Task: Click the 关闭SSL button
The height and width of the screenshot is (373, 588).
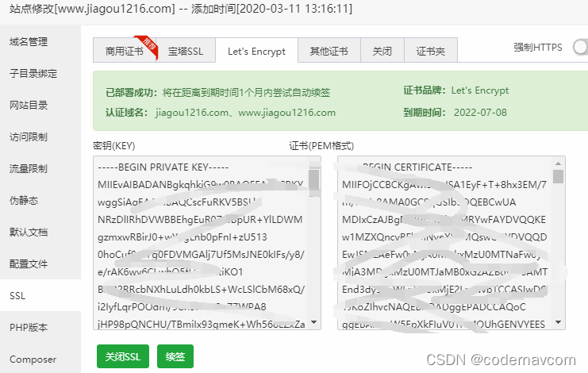Action: [123, 356]
